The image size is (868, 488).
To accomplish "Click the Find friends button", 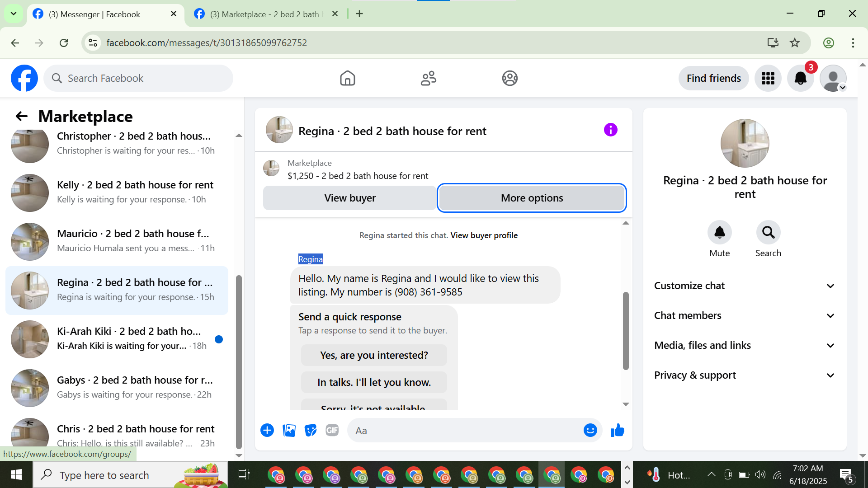I will point(713,78).
